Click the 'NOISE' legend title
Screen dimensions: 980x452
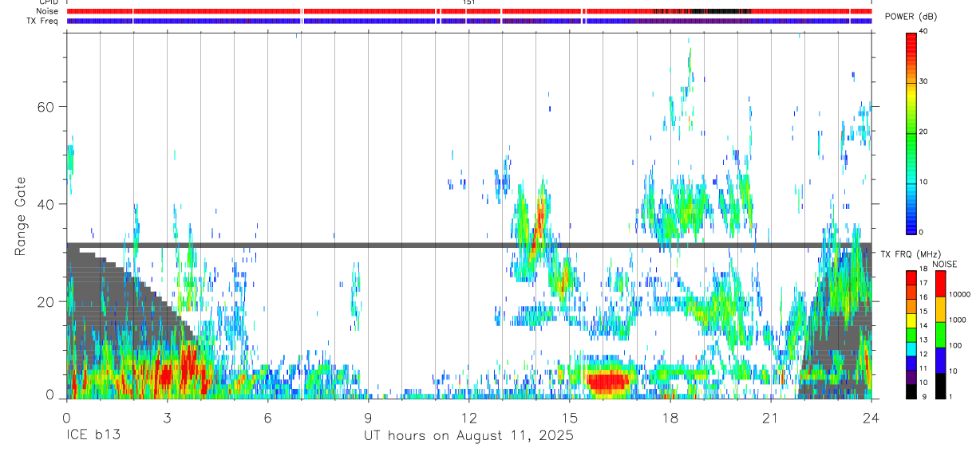pos(945,264)
